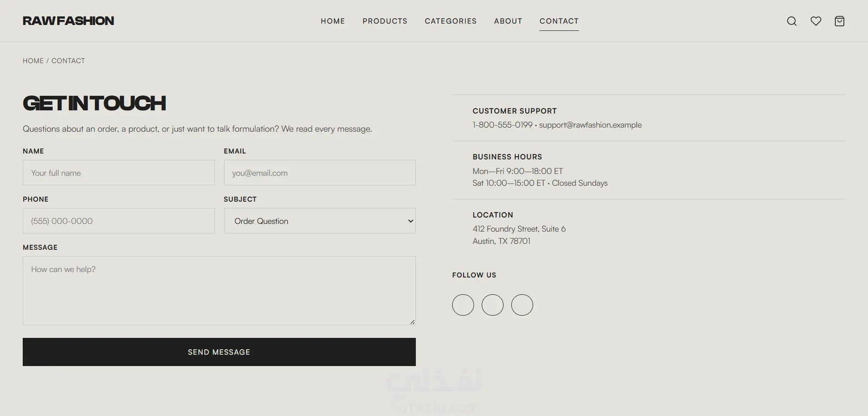Open the Categories menu item
Viewport: 868px width, 416px height.
coord(451,21)
